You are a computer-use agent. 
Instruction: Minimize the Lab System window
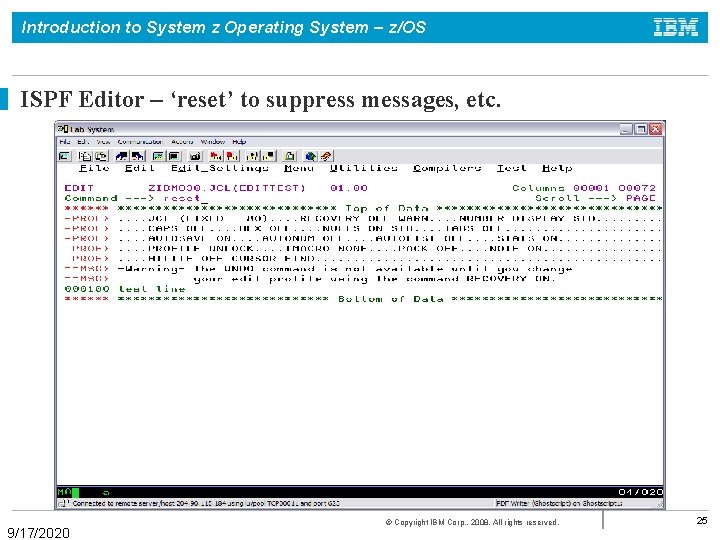(626, 129)
